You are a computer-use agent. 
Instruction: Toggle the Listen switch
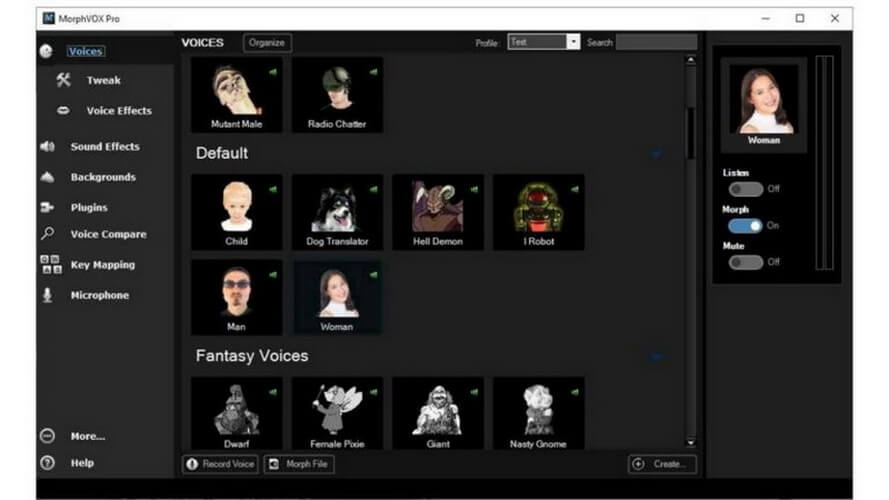(746, 189)
